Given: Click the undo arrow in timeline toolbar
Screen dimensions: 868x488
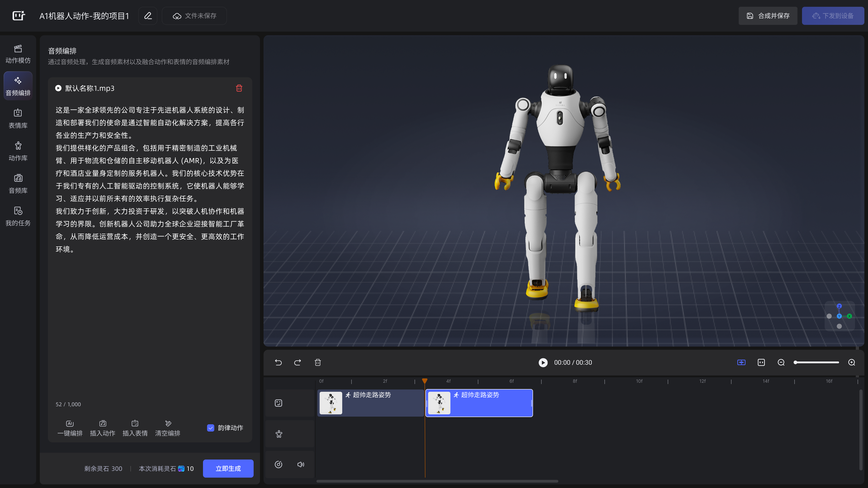Looking at the screenshot, I should tap(278, 362).
